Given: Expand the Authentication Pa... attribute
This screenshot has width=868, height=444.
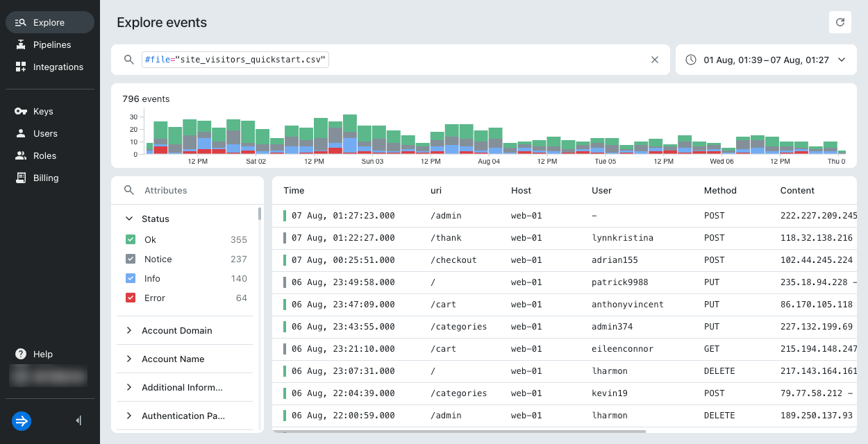Looking at the screenshot, I should (x=129, y=416).
